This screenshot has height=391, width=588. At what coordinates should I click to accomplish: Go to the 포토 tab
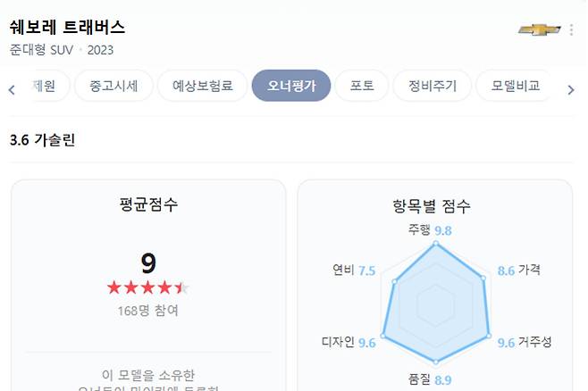click(x=362, y=87)
